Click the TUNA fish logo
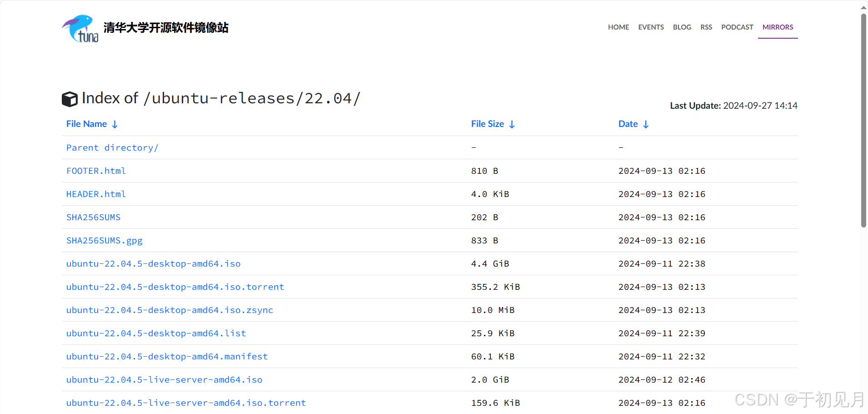The width and height of the screenshot is (868, 414). [80, 28]
